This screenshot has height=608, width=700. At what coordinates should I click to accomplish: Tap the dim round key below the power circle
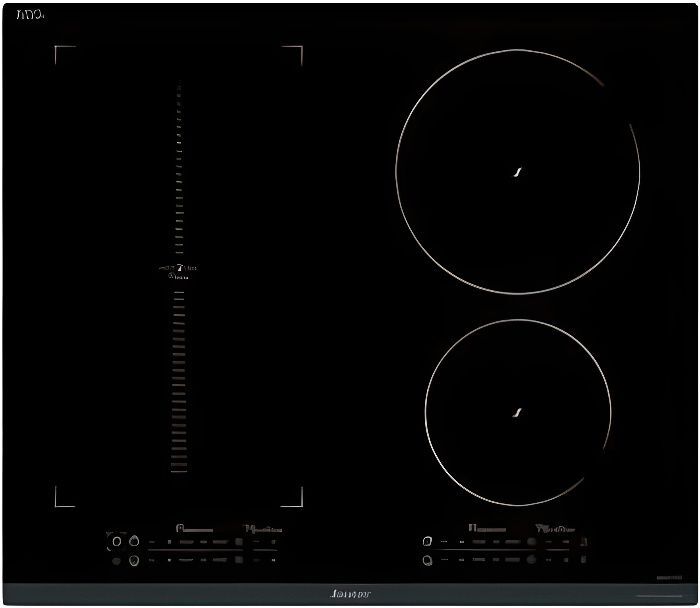click(x=116, y=561)
